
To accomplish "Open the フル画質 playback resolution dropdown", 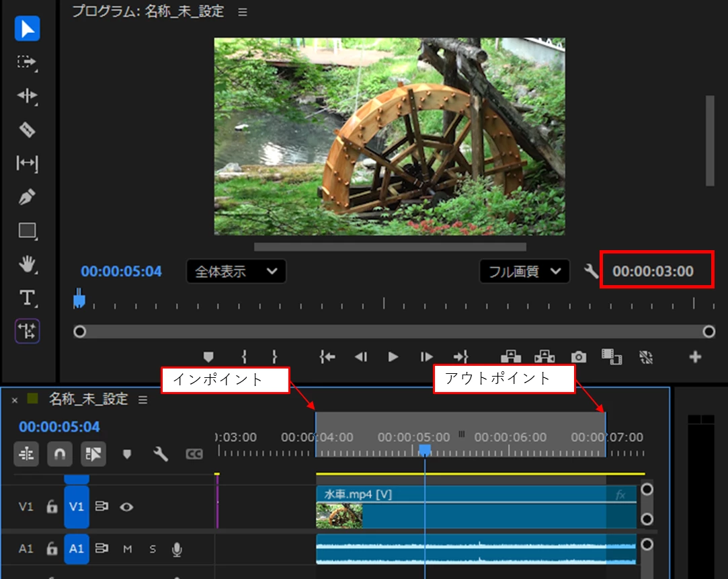I will pyautogui.click(x=524, y=271).
